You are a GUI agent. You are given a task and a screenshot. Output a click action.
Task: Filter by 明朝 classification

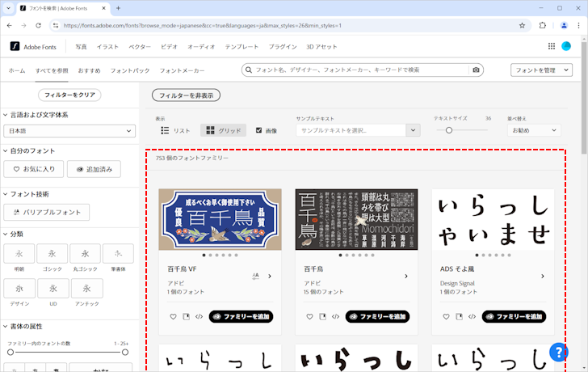(19, 254)
